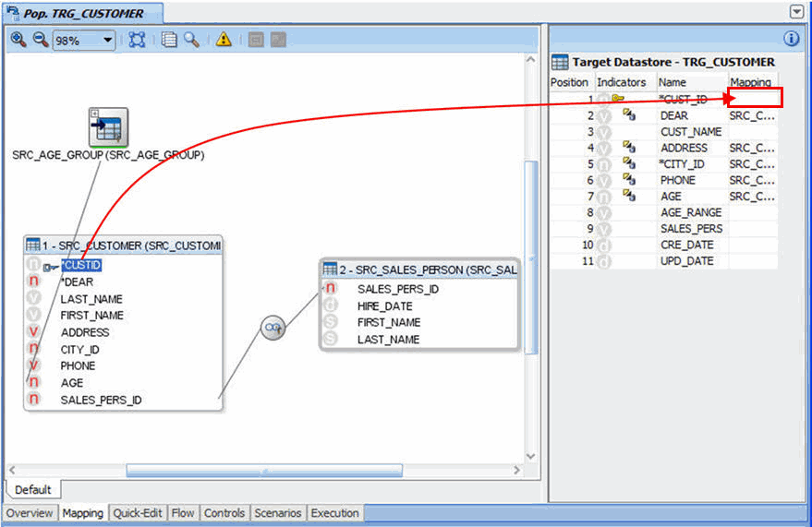Click the Zoom Out magnifier icon
Image resolution: width=812 pixels, height=527 pixels.
41,40
